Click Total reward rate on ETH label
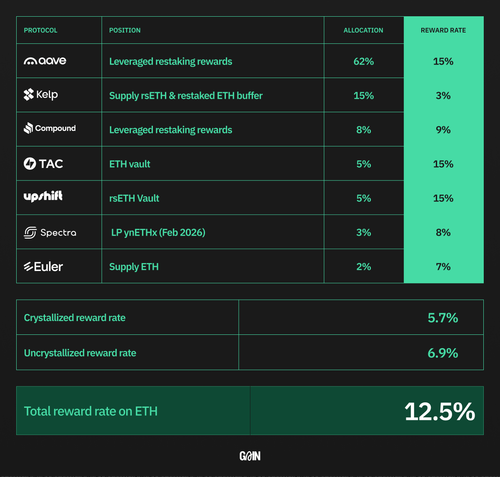500x477 pixels. click(x=91, y=411)
